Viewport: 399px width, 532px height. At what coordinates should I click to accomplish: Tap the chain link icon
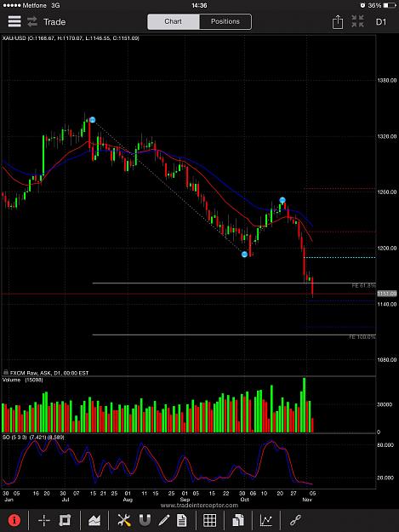(x=295, y=520)
